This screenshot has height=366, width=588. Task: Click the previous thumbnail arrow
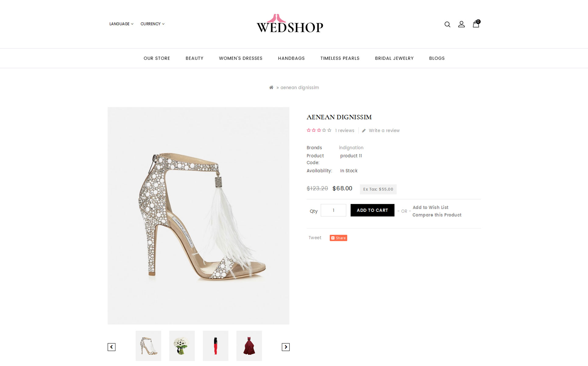[x=112, y=347]
